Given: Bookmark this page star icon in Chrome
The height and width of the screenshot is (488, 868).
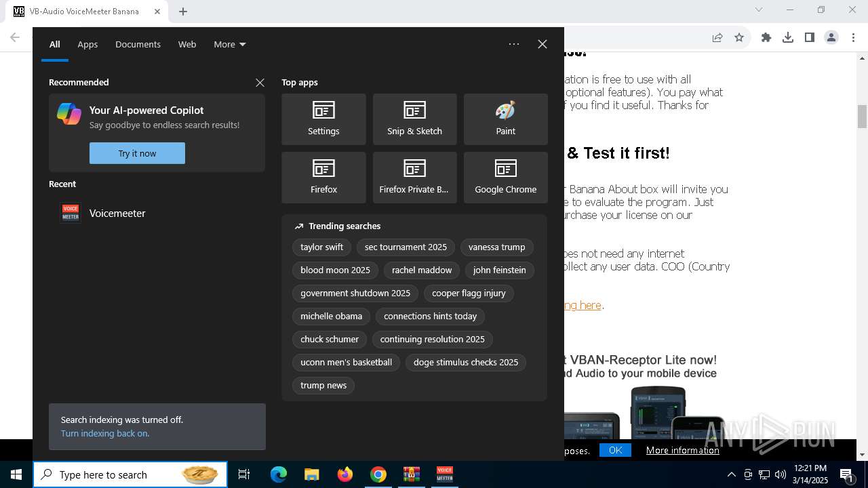Looking at the screenshot, I should [x=739, y=38].
